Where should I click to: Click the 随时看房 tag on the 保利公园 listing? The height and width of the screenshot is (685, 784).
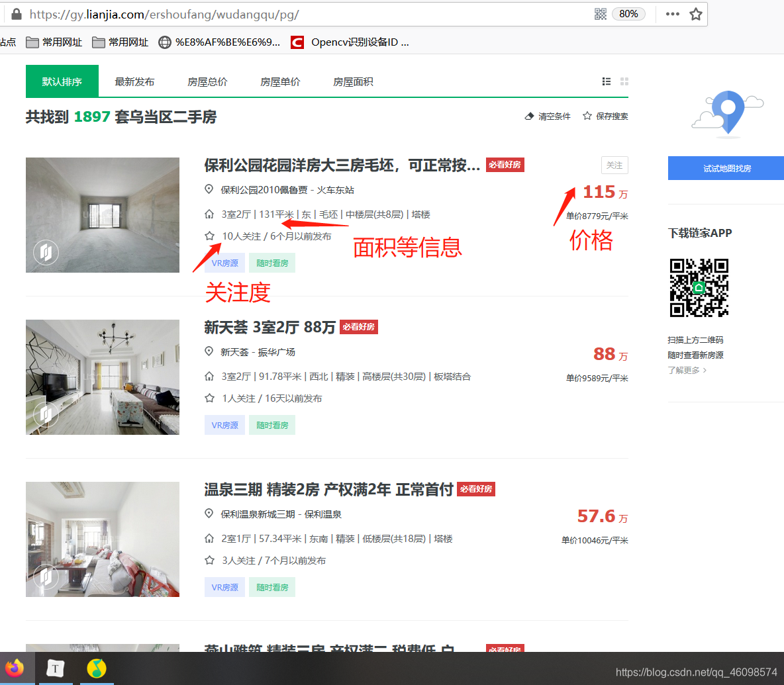[x=272, y=263]
